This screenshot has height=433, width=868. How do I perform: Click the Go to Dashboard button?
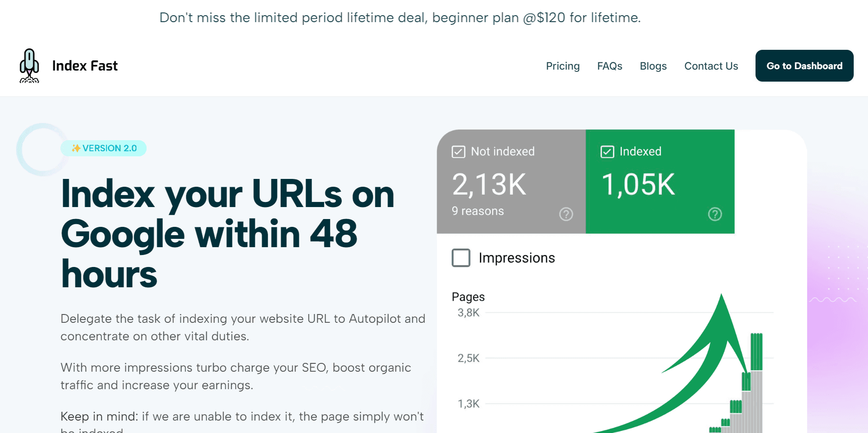[x=804, y=66]
